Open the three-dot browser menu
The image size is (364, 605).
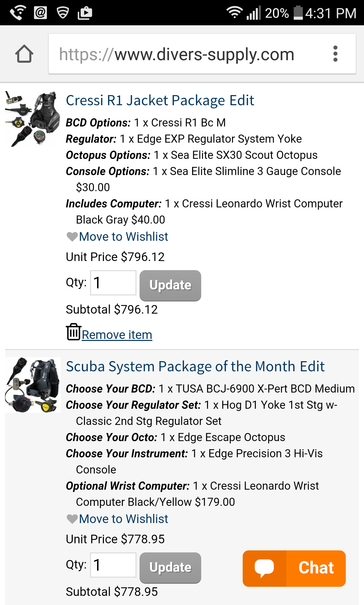click(x=335, y=54)
